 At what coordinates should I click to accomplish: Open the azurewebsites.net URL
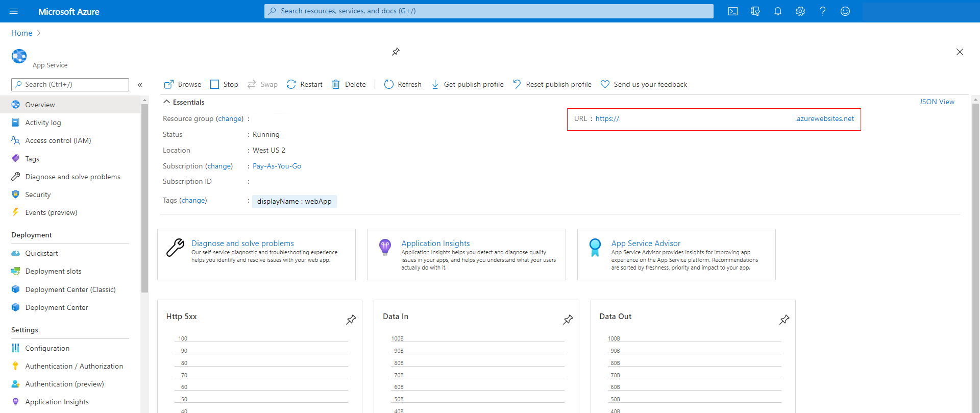(x=724, y=118)
